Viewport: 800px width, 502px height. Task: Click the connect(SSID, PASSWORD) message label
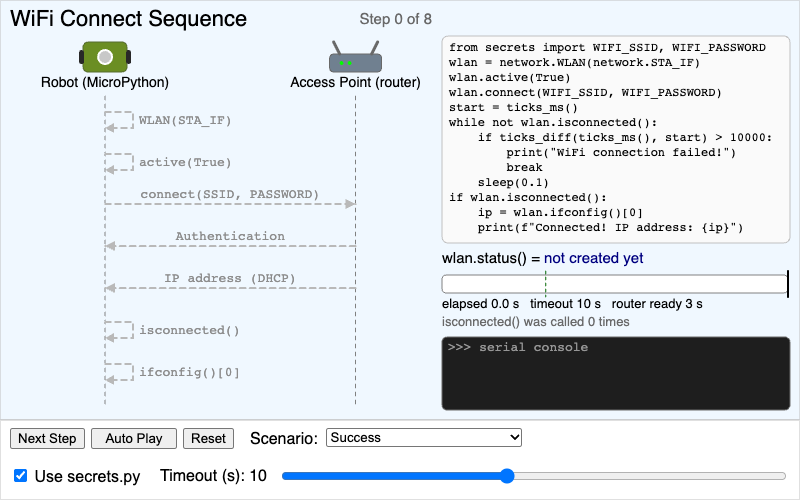click(x=230, y=194)
